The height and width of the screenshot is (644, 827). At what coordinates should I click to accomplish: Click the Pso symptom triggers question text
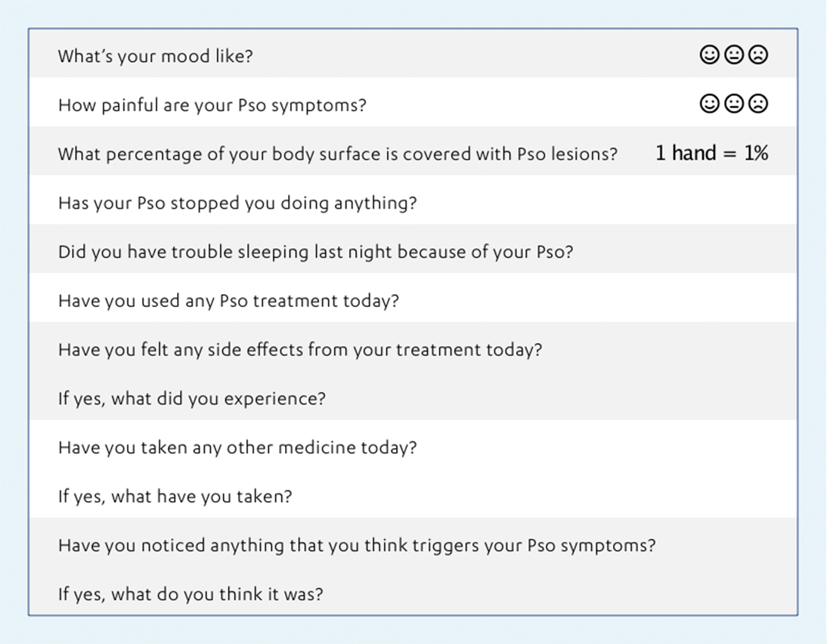(356, 545)
